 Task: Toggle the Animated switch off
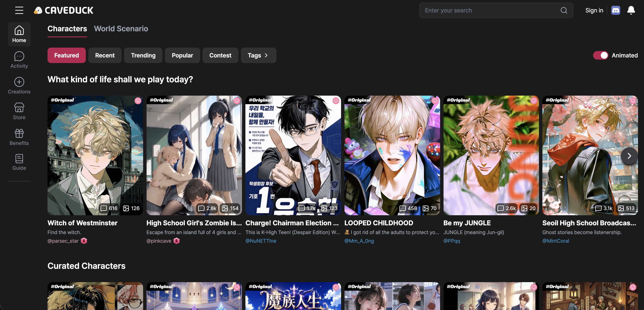point(601,55)
